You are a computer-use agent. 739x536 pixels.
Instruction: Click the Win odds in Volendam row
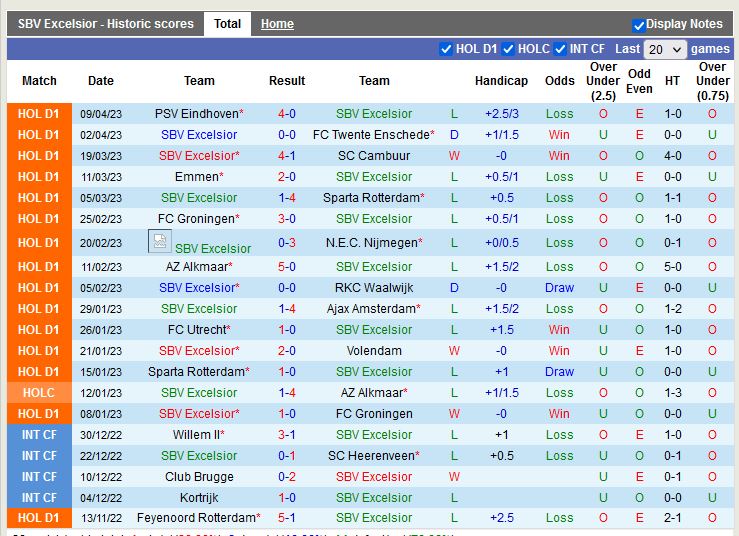(x=559, y=351)
